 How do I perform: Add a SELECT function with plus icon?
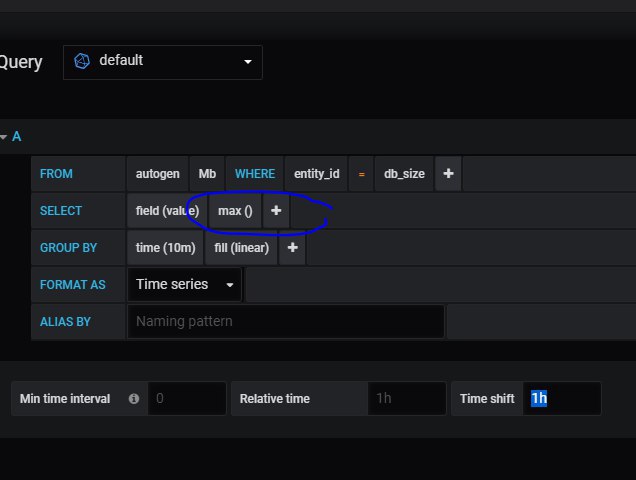[276, 211]
